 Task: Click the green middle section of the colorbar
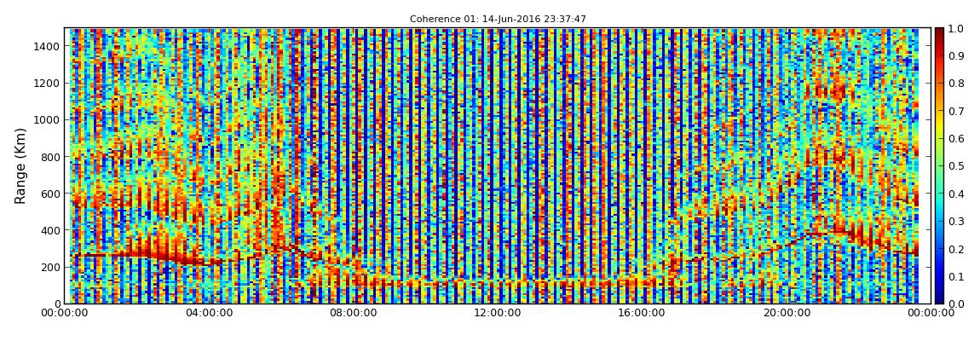click(940, 165)
